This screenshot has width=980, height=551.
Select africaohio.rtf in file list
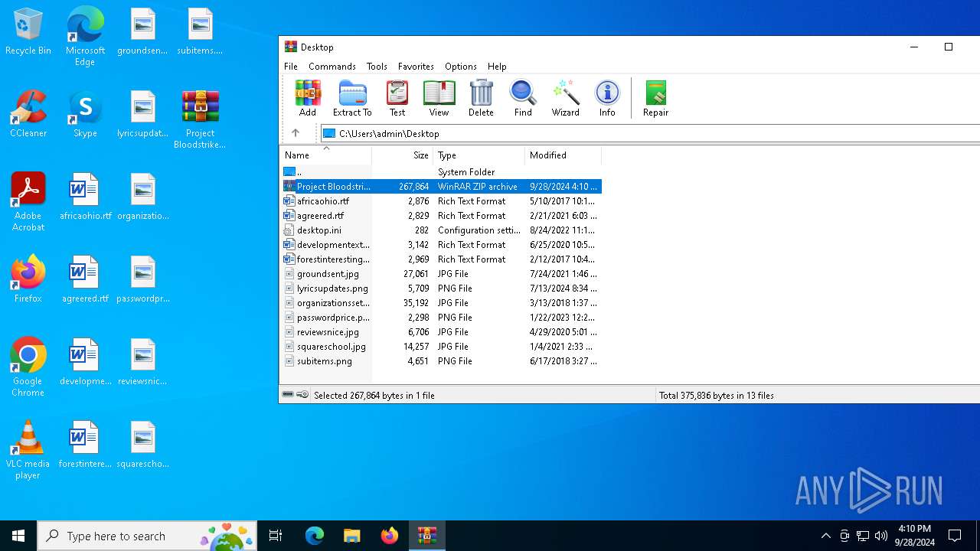441,201
